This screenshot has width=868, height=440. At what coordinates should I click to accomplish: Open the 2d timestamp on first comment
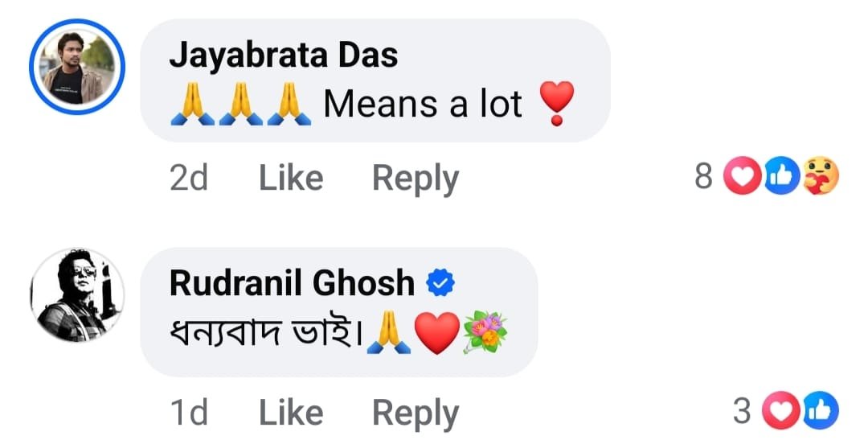pos(189,178)
